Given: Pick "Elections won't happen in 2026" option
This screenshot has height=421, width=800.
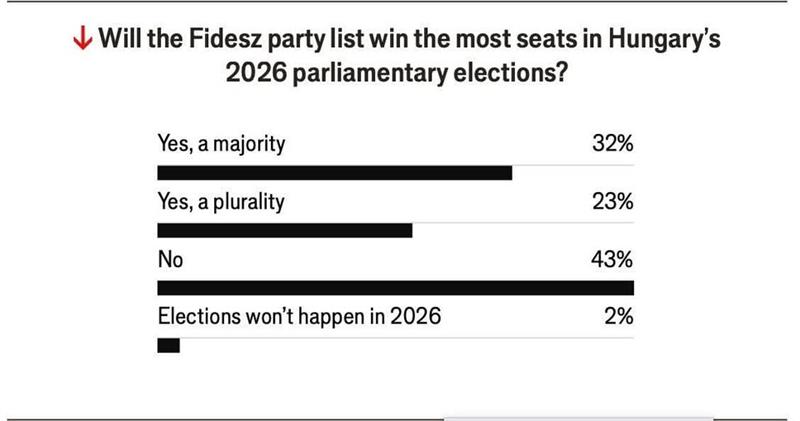Looking at the screenshot, I should click(x=299, y=317).
